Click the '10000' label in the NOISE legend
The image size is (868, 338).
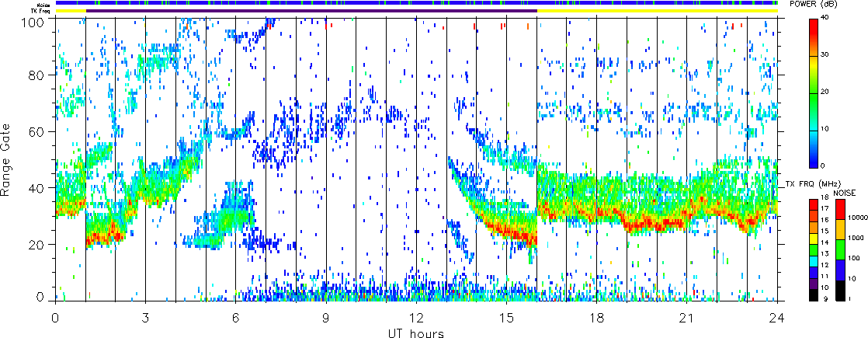(857, 218)
